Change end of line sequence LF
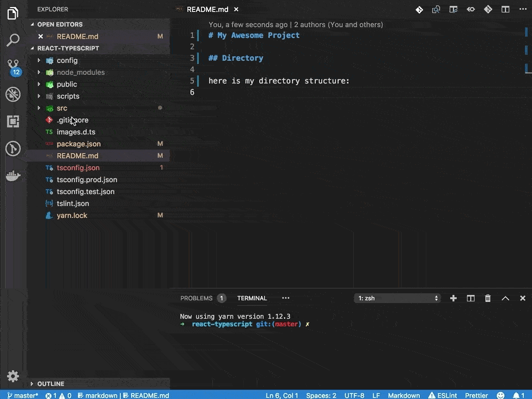 [x=376, y=395]
